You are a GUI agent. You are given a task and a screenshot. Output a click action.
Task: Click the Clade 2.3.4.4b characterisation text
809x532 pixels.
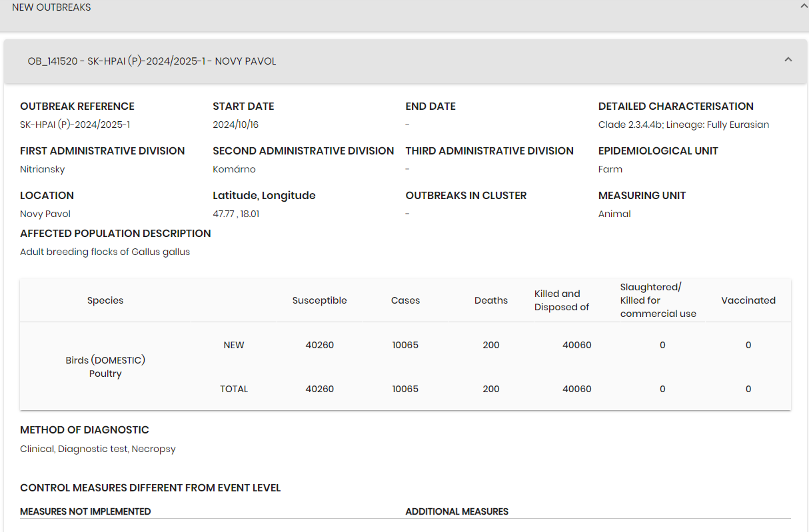click(683, 125)
